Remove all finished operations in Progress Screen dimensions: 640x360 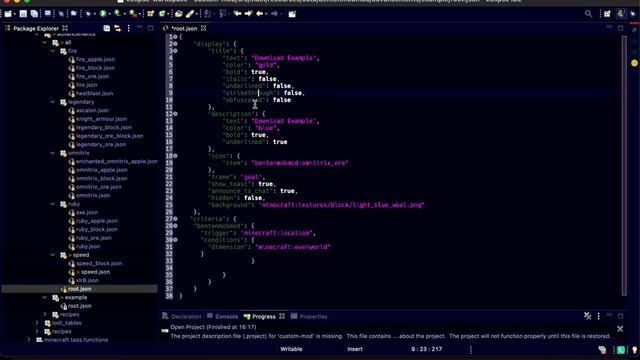tap(587, 316)
